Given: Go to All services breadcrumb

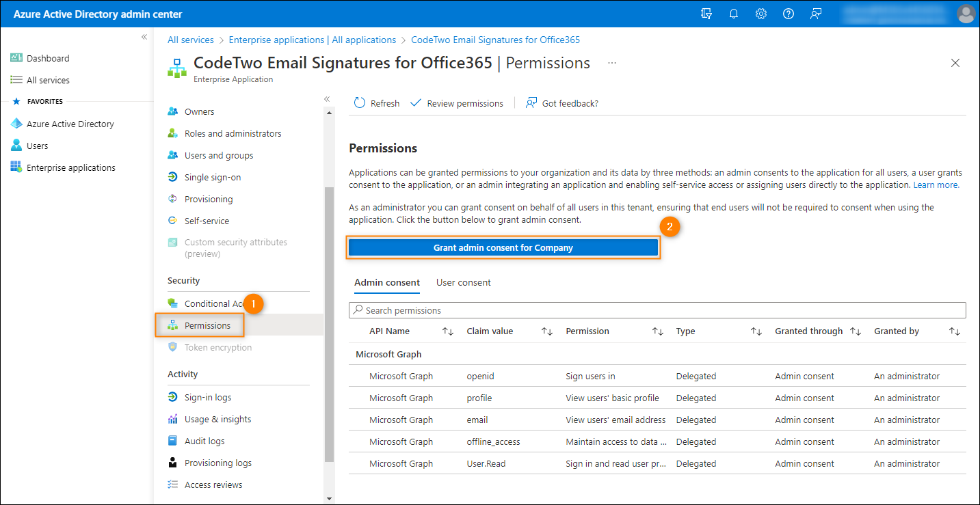Looking at the screenshot, I should pyautogui.click(x=191, y=40).
